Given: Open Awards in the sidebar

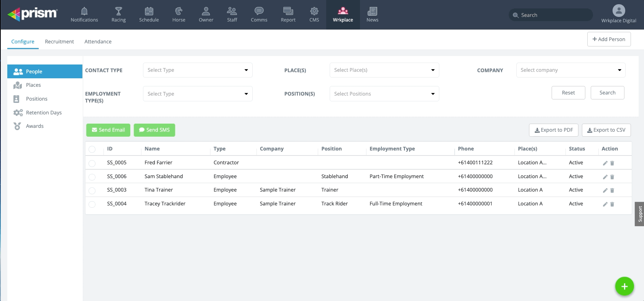Looking at the screenshot, I should click(x=34, y=126).
